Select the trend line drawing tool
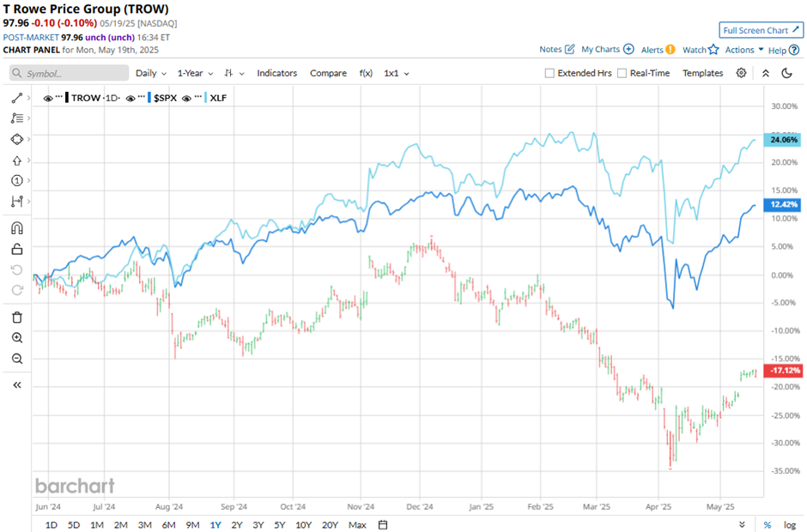This screenshot has width=807, height=532. click(x=16, y=98)
